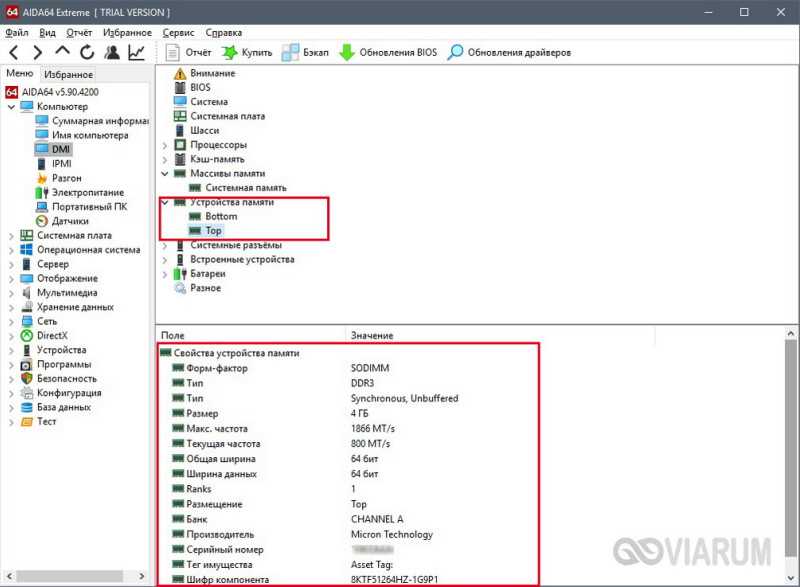Open the user profile toolbar icon
Viewport: 800px width, 587px height.
[x=112, y=52]
